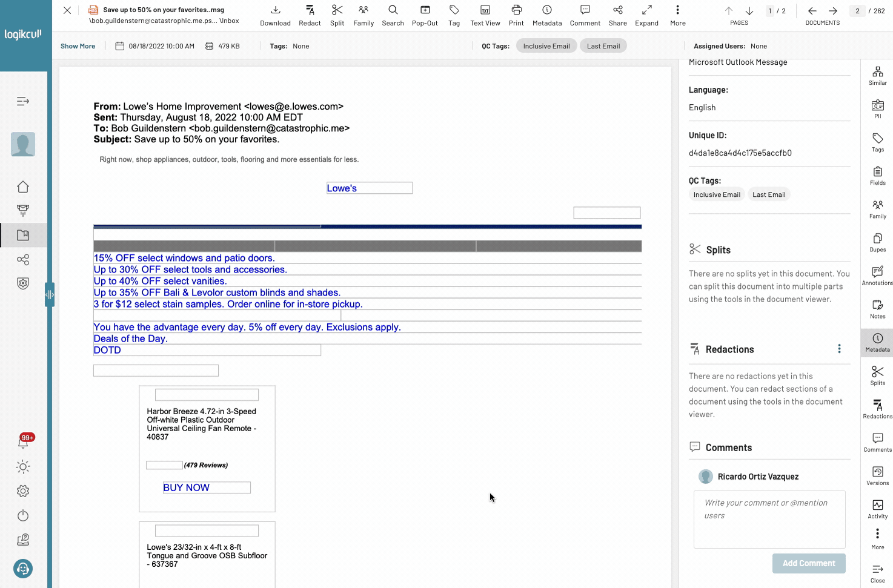Share the document
Image resolution: width=893 pixels, height=588 pixels.
click(618, 16)
